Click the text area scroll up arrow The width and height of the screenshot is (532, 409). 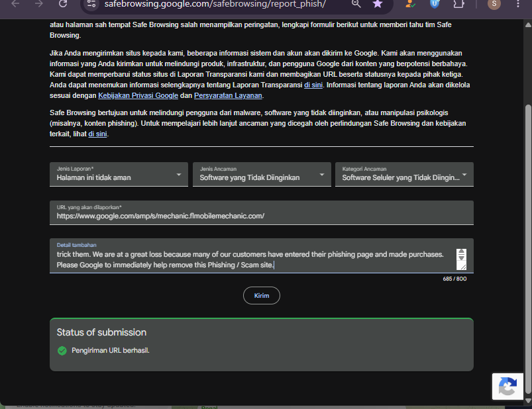point(461,251)
